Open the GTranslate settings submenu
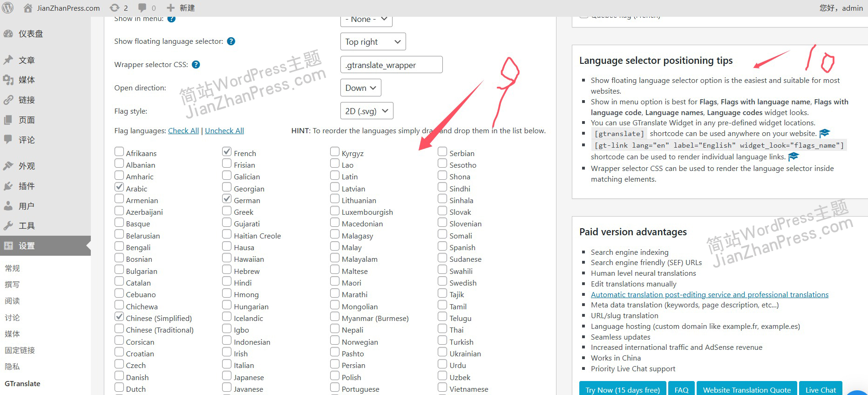868x395 pixels. tap(22, 383)
